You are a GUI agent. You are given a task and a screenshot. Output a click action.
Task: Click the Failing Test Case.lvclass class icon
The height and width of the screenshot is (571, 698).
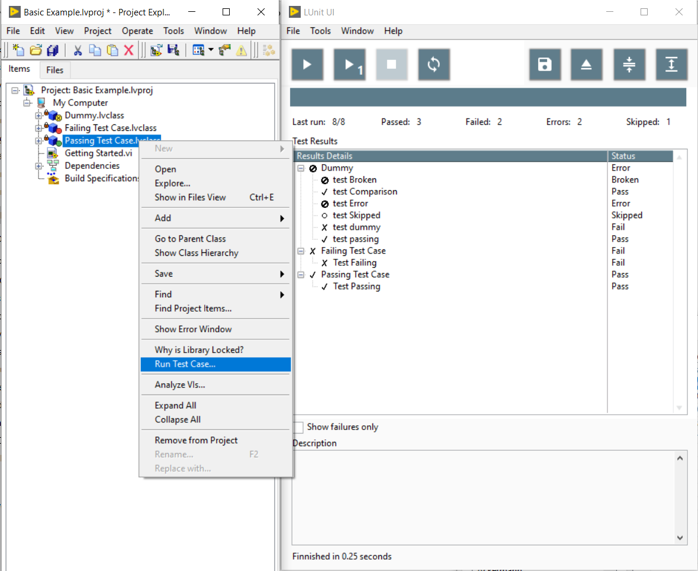point(54,128)
